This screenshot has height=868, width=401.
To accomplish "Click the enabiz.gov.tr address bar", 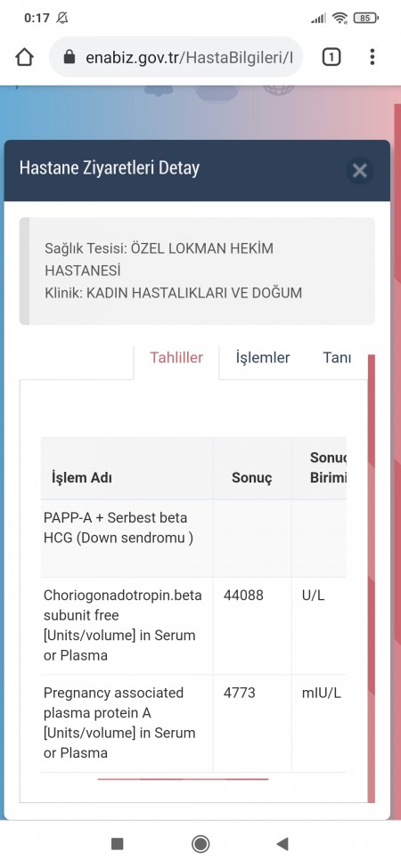I will 176,57.
